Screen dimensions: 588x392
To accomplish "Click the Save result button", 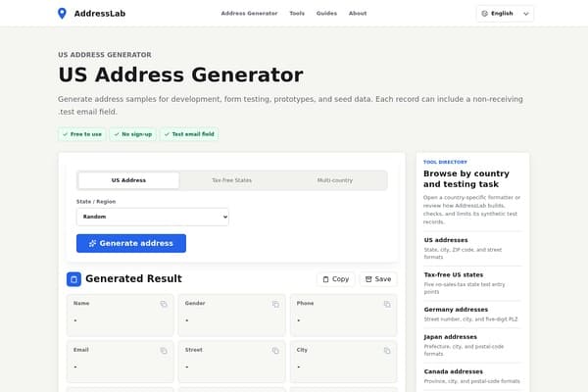I will [378, 279].
